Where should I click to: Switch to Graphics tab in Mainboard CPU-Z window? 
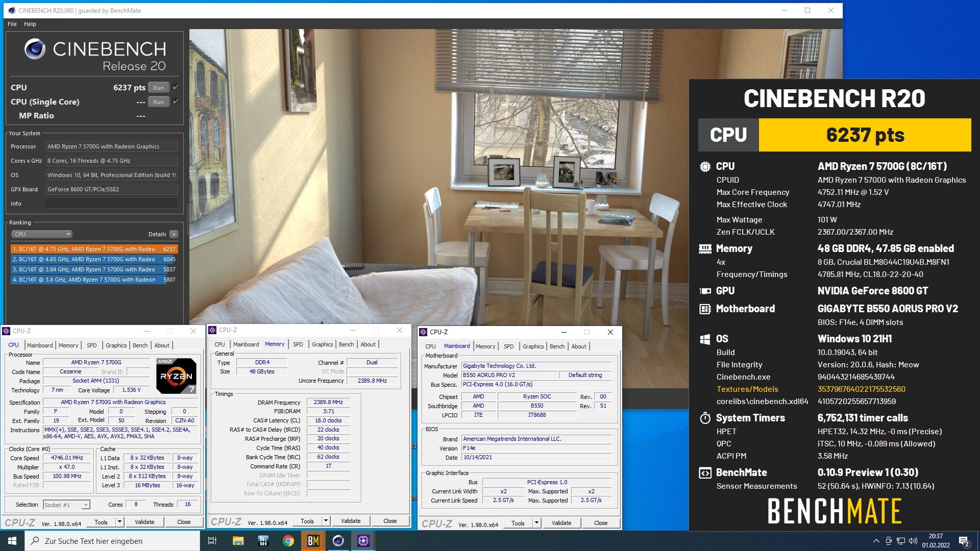[x=533, y=346]
